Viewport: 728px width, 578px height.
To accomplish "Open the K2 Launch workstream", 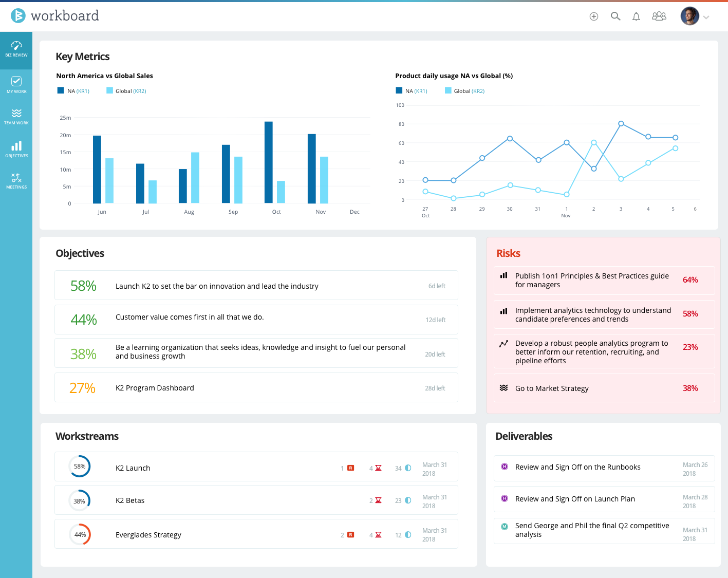I will (x=133, y=468).
